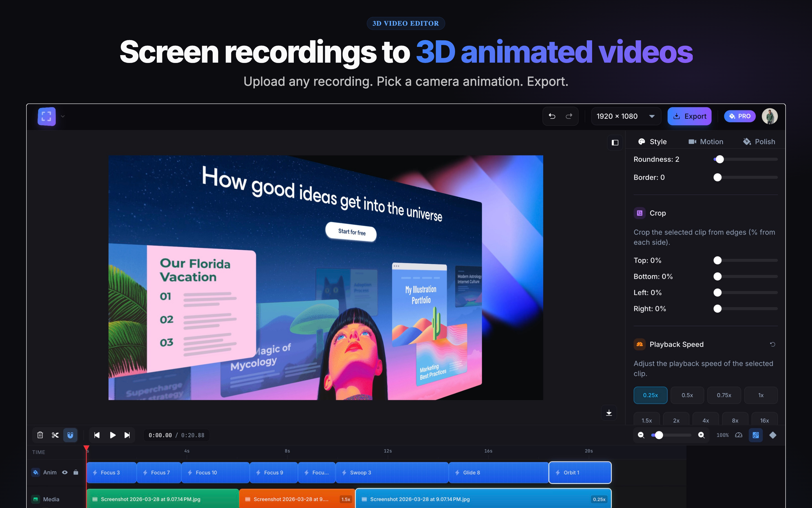
Task: Select 1x playback speed
Action: pos(761,395)
